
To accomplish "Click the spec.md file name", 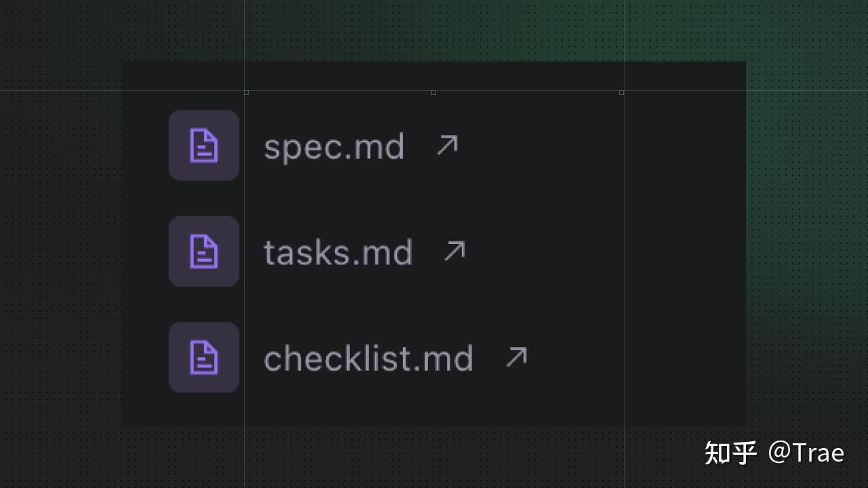I will pos(334,147).
